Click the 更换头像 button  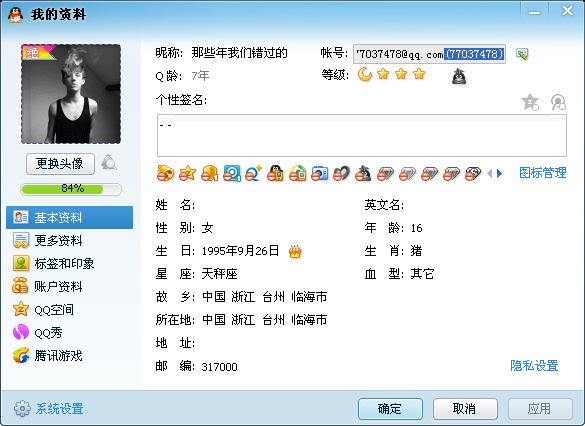point(60,164)
